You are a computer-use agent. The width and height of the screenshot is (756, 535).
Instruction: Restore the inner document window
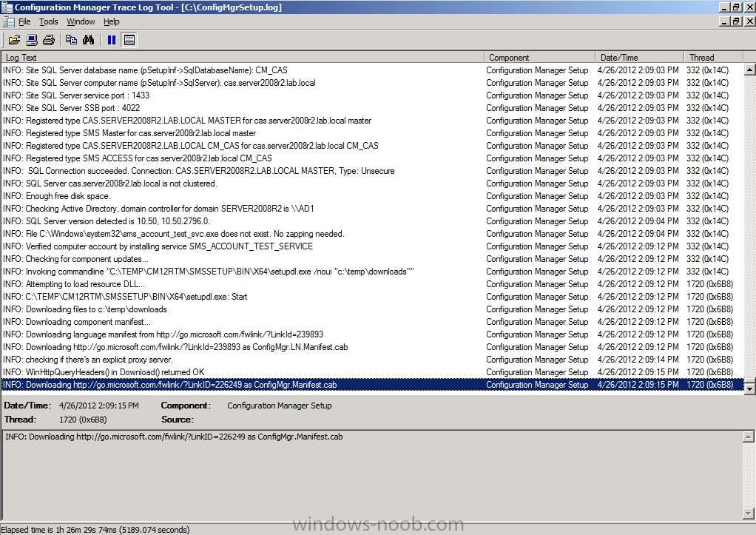click(736, 21)
